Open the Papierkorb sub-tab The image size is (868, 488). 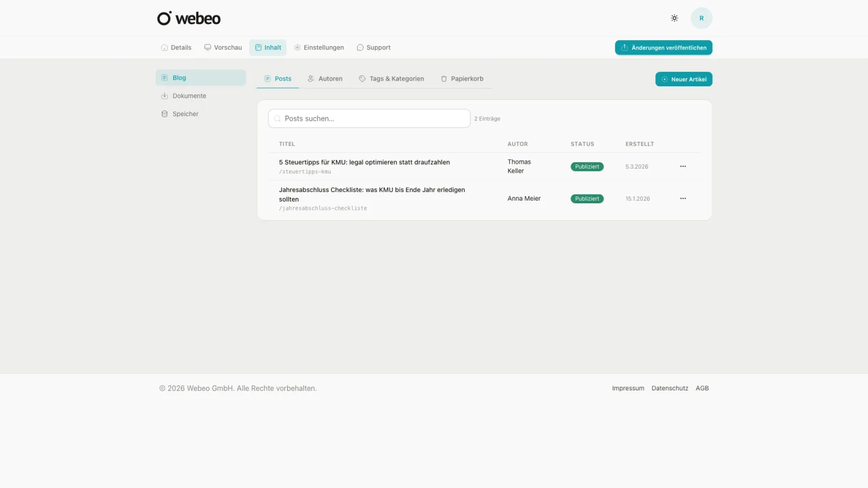pos(462,79)
